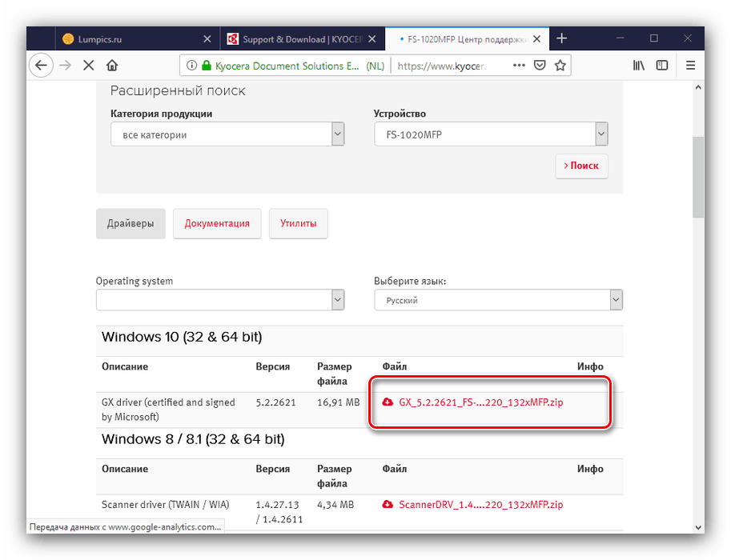Open the Library bookshelf icon

(639, 66)
